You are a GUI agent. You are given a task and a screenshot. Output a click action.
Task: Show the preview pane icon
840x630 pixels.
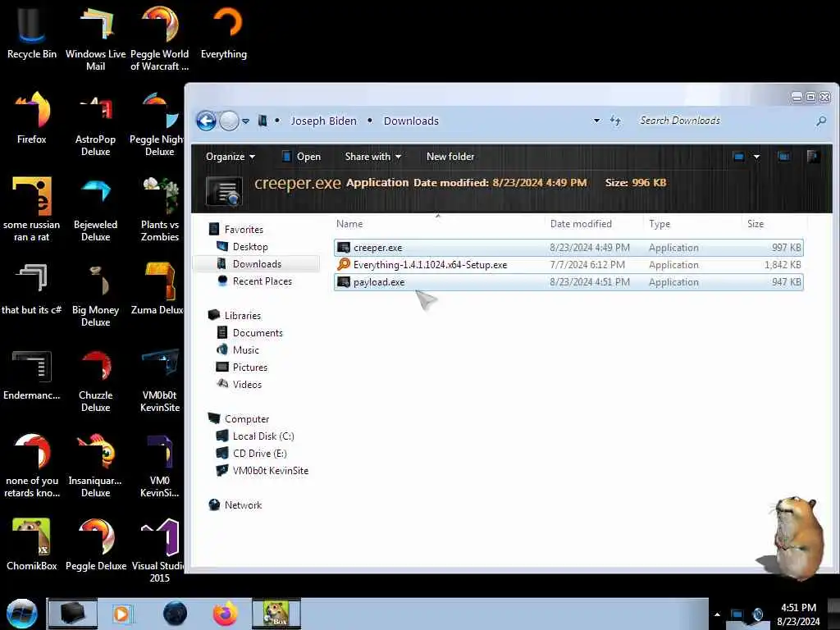pyautogui.click(x=783, y=157)
